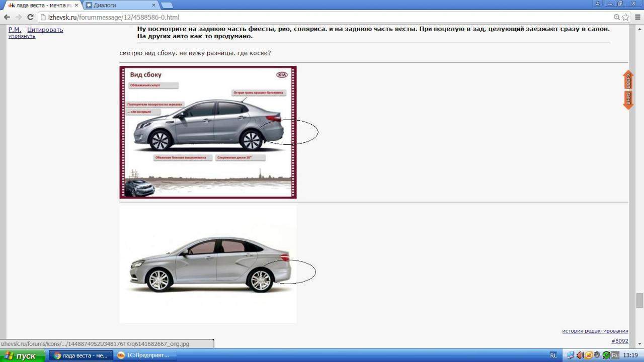Click the browser forward arrow
This screenshot has height=362, width=644.
pyautogui.click(x=19, y=17)
